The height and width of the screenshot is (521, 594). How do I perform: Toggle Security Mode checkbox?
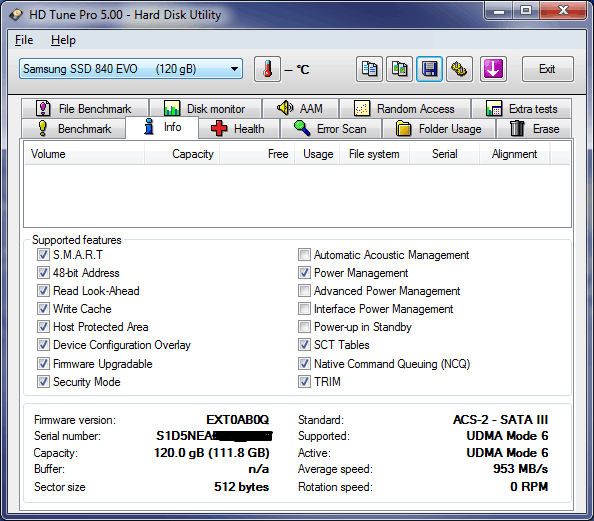tap(43, 382)
